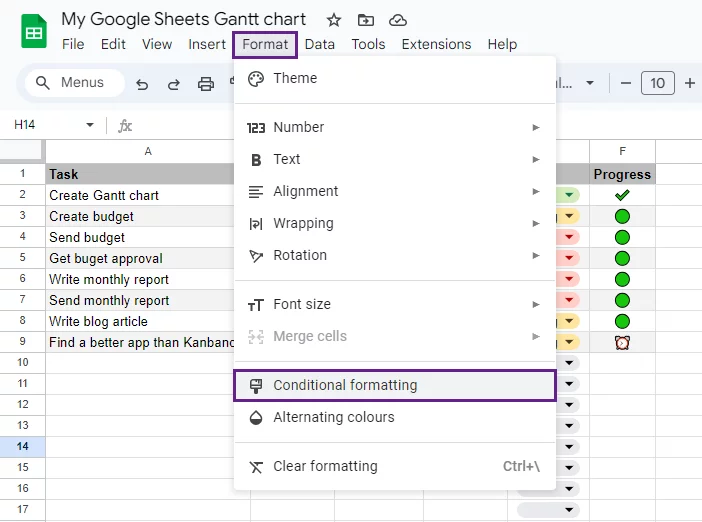Open red status dropdown in row 6
702x522 pixels.
click(x=569, y=279)
